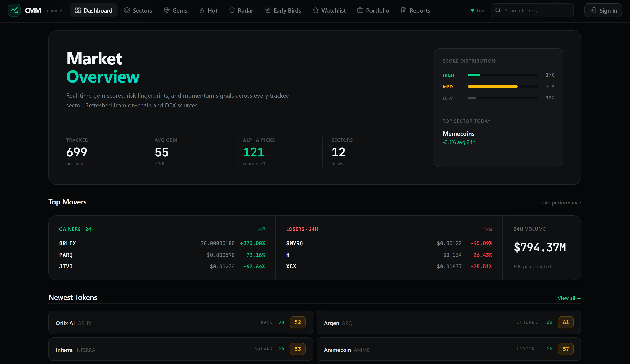Viewport: 630px width, 364px height.
Task: Click the Sign In button
Action: (x=603, y=10)
